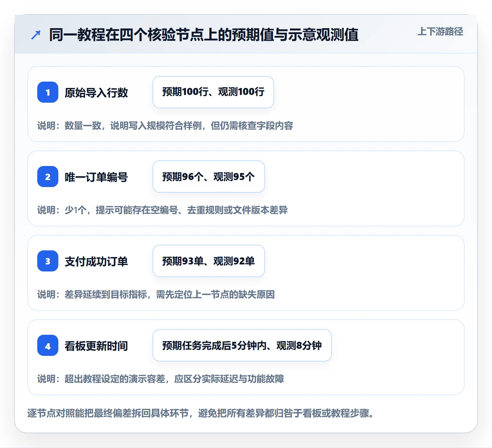
Task: Select the 预期93单、观测92单 value chip
Action: tap(209, 261)
